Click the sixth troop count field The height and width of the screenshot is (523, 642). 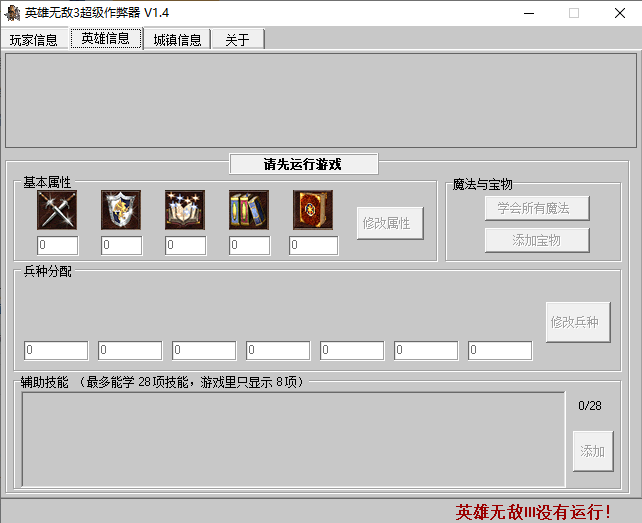426,350
